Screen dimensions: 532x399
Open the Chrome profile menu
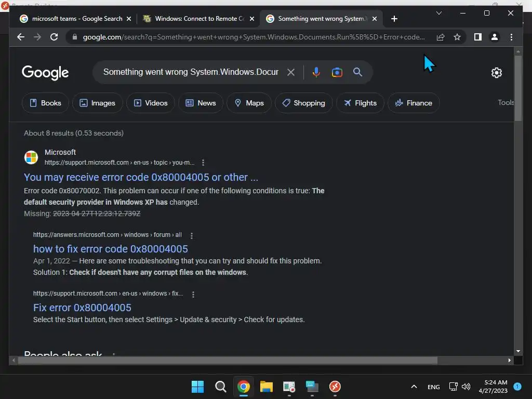(x=495, y=37)
